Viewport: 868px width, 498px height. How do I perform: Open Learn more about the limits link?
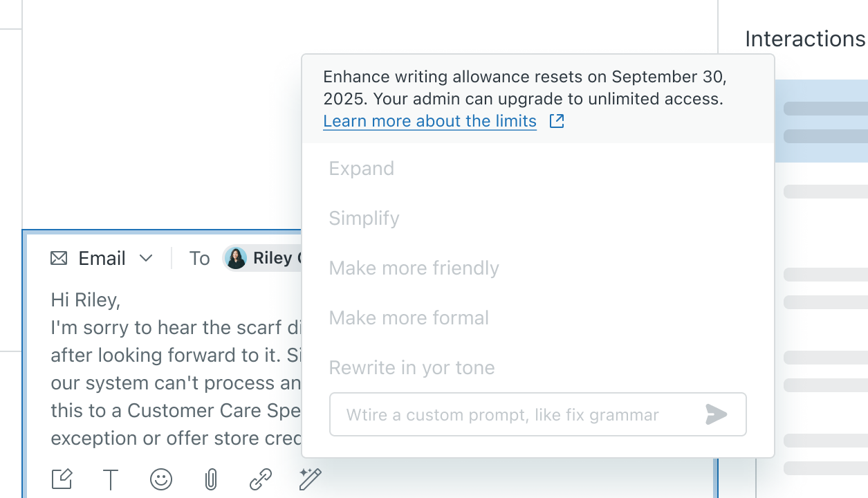coord(430,121)
